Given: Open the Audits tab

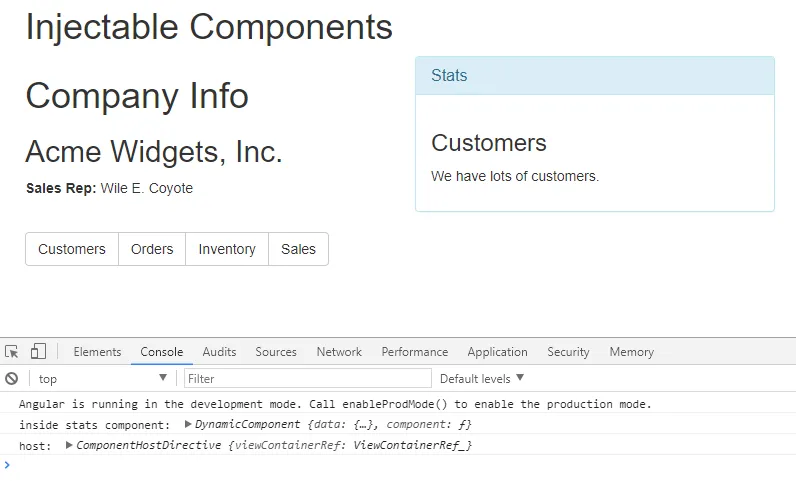Looking at the screenshot, I should point(219,352).
